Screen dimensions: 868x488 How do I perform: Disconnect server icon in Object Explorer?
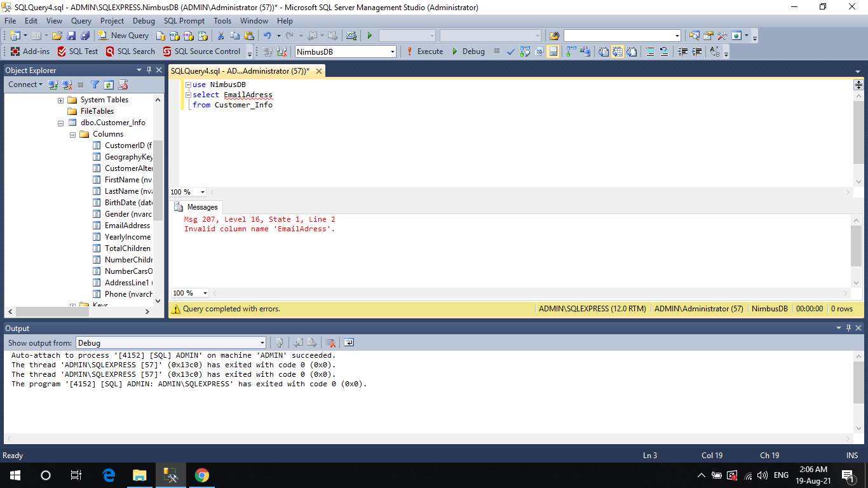point(67,85)
